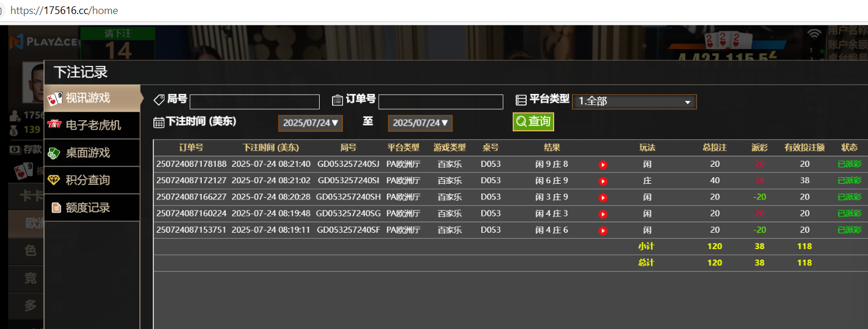Open 额度记录 in sidebar
The width and height of the screenshot is (868, 329).
tap(92, 208)
